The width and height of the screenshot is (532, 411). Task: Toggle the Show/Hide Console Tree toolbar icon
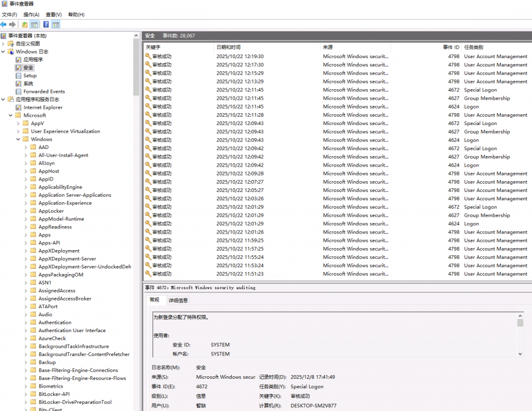(x=34, y=24)
